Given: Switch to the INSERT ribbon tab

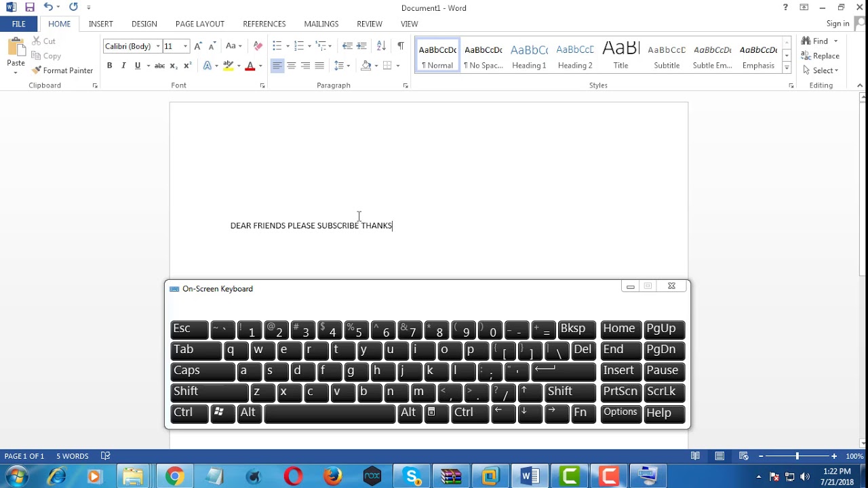Looking at the screenshot, I should [100, 24].
